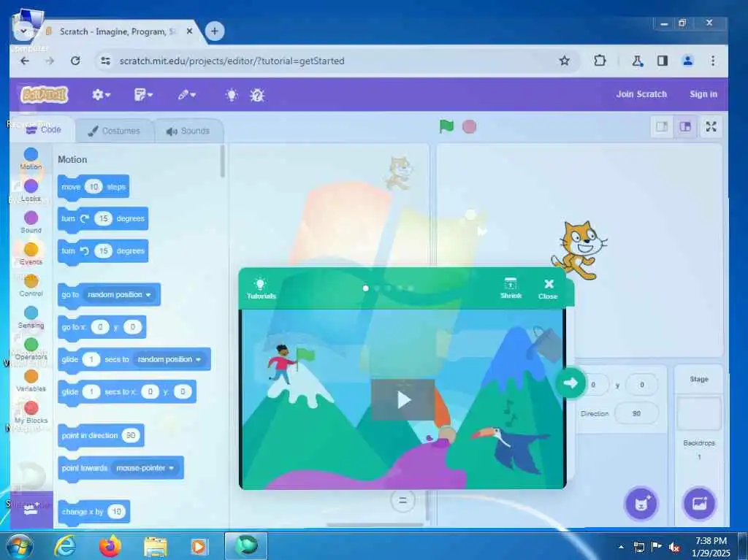Open Internet Explorer from the taskbar
748x560 pixels.
[65, 546]
